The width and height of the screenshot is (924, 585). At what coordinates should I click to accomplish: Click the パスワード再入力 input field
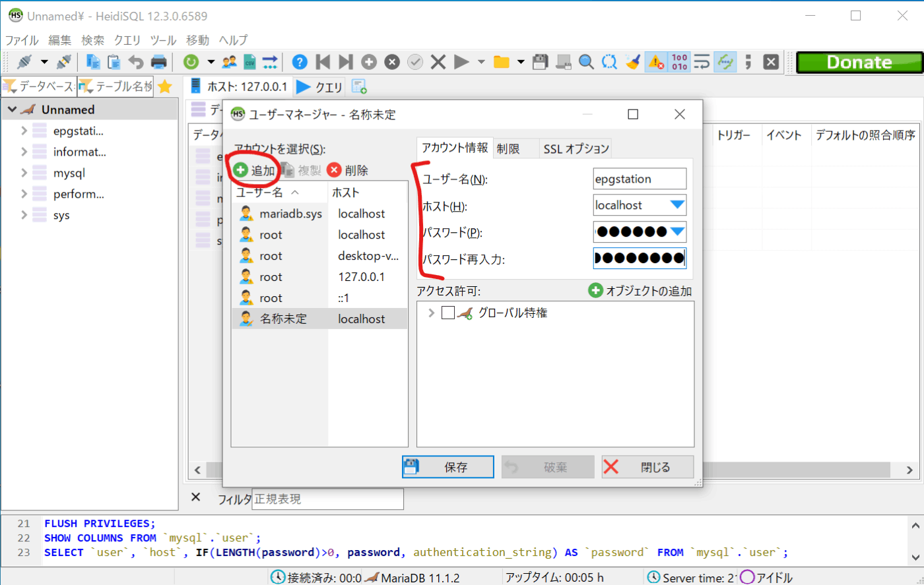pos(640,258)
